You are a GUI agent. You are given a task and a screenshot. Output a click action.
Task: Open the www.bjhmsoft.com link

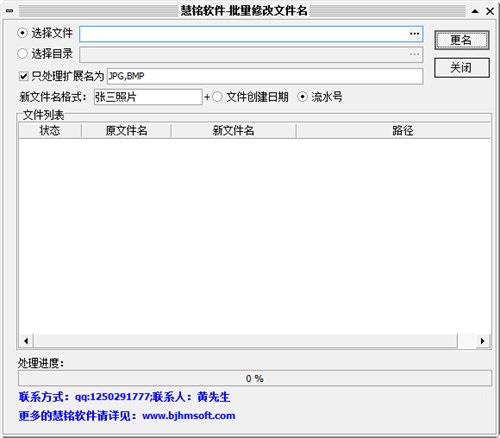point(189,416)
